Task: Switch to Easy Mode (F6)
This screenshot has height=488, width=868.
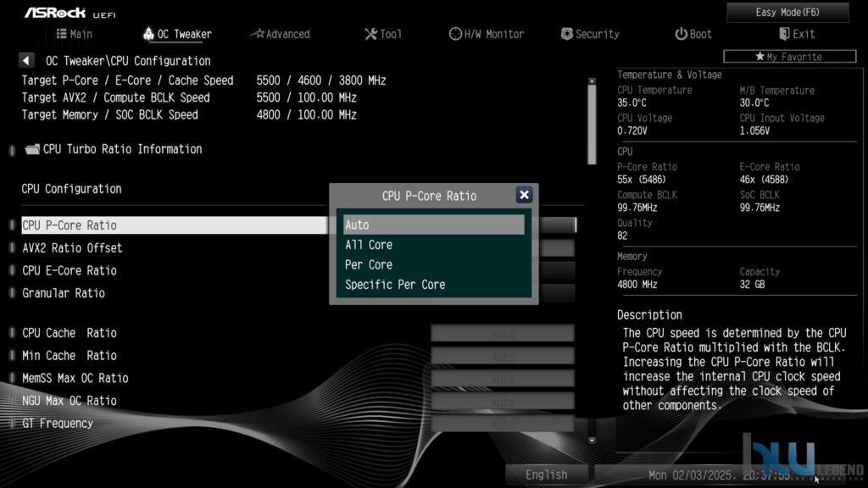Action: (x=787, y=12)
